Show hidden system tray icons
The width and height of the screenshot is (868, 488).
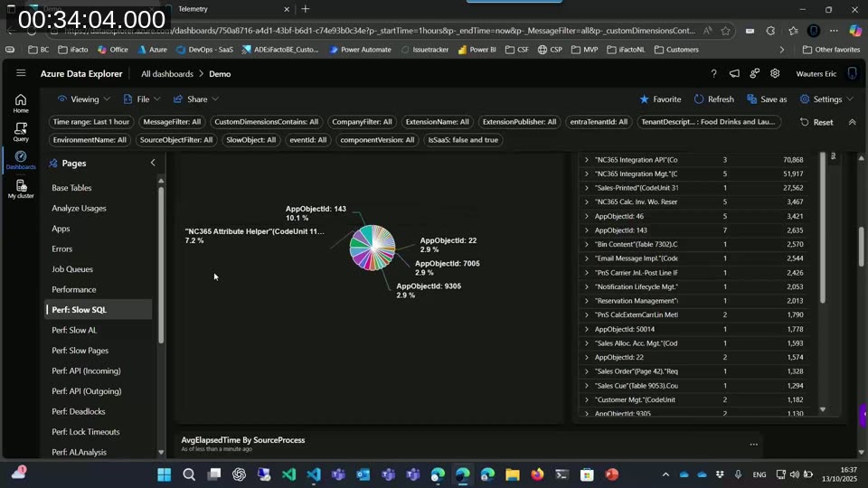665,474
